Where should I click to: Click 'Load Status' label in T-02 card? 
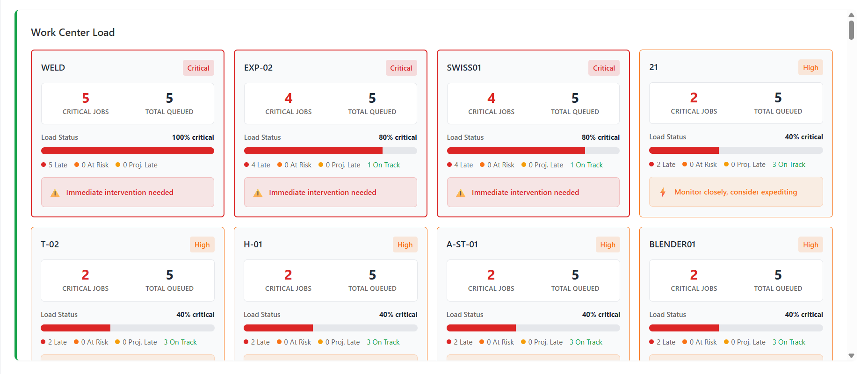pyautogui.click(x=59, y=315)
